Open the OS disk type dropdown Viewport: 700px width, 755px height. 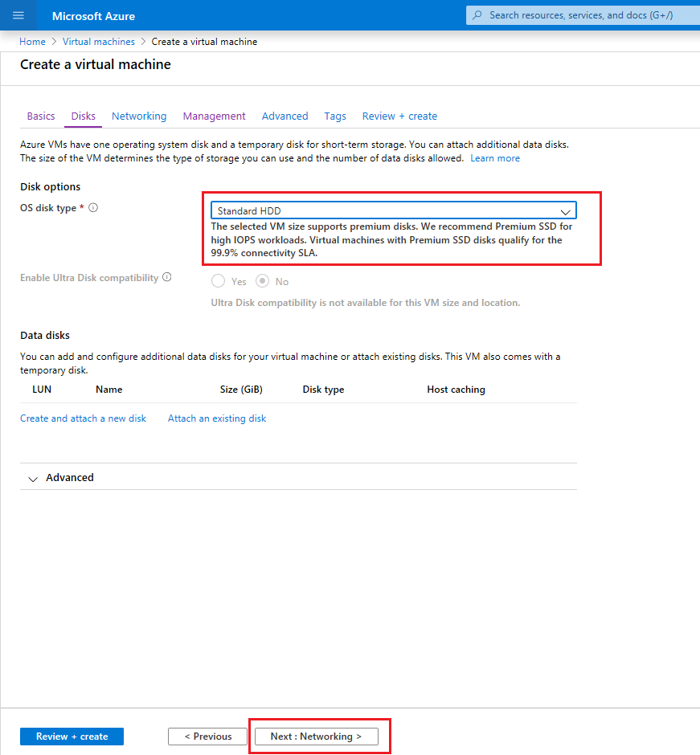coord(394,210)
